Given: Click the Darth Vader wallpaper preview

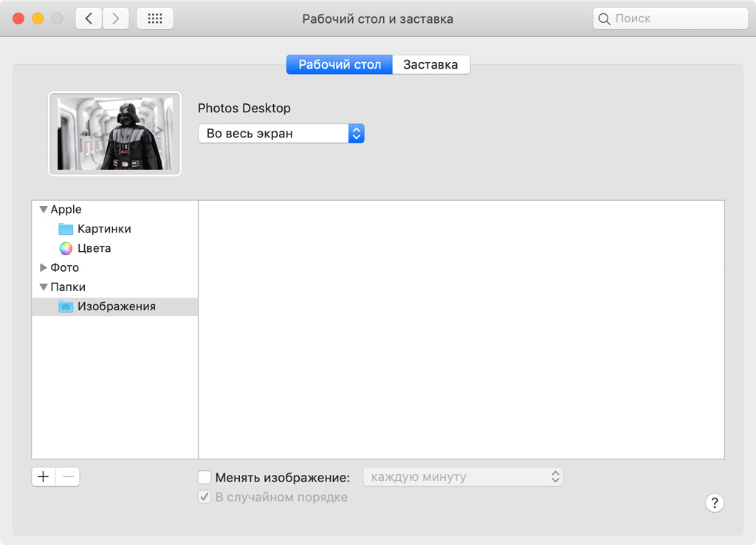Looking at the screenshot, I should (114, 134).
